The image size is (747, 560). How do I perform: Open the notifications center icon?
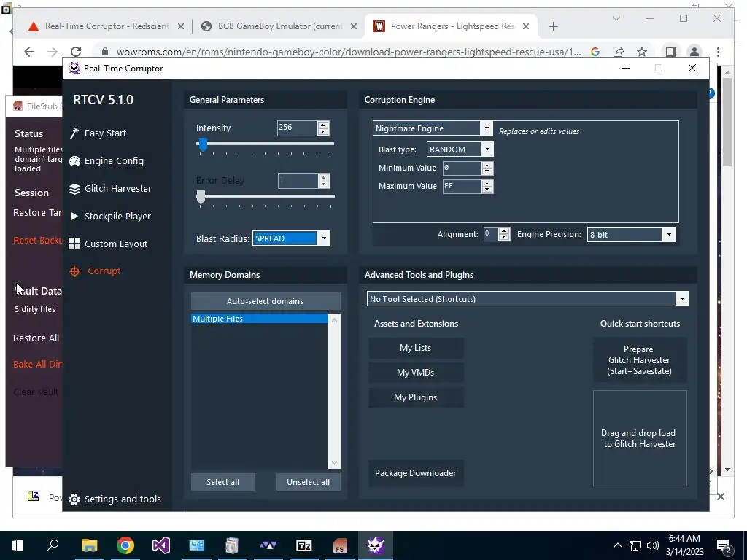tap(724, 545)
